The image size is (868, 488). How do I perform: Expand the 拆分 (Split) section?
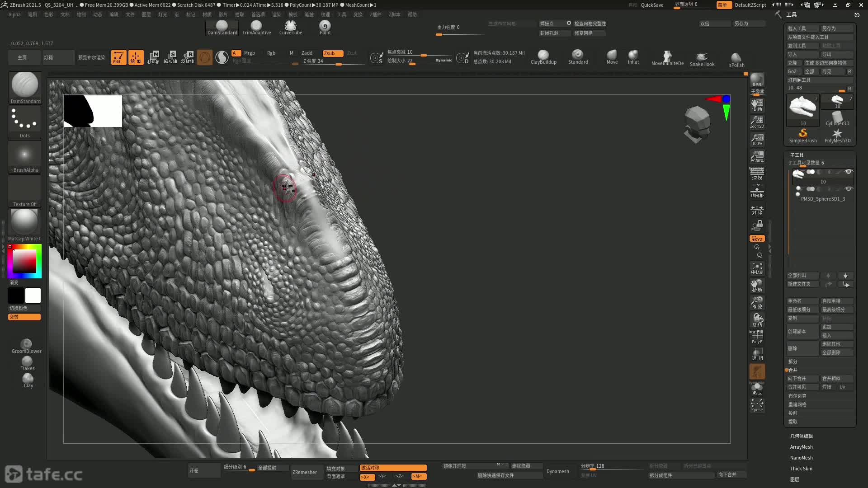click(x=793, y=361)
